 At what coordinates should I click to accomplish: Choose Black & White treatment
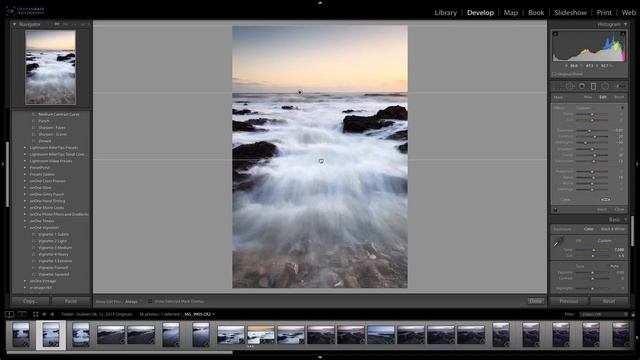click(613, 229)
